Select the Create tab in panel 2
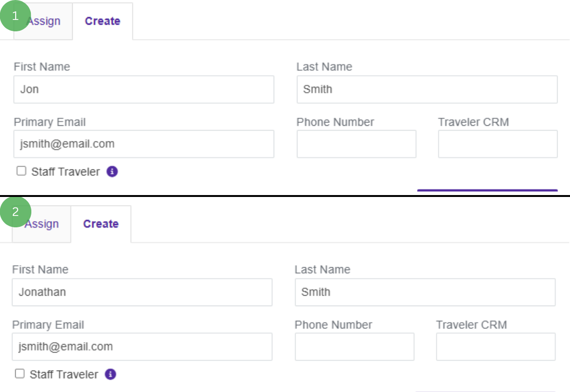 [x=101, y=224]
